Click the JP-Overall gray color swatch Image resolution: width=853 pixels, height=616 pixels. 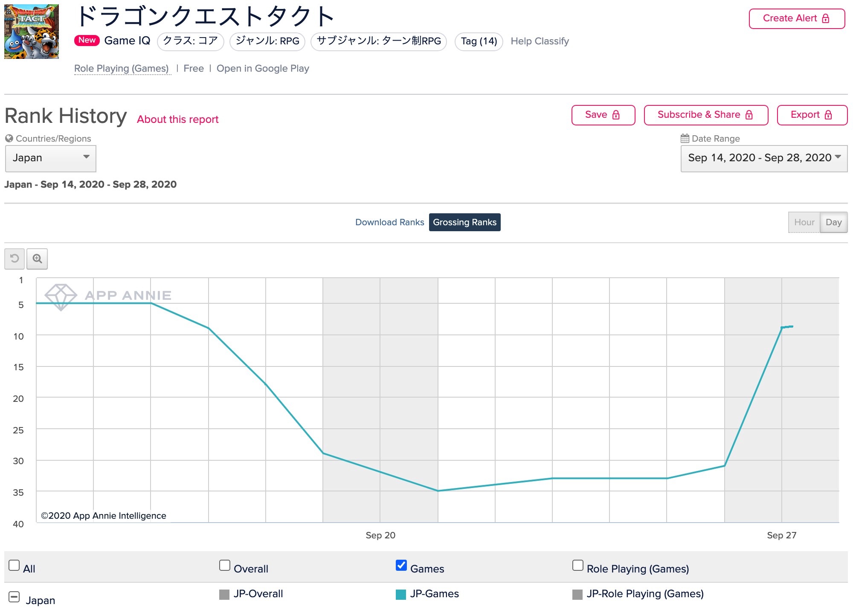pos(224,594)
